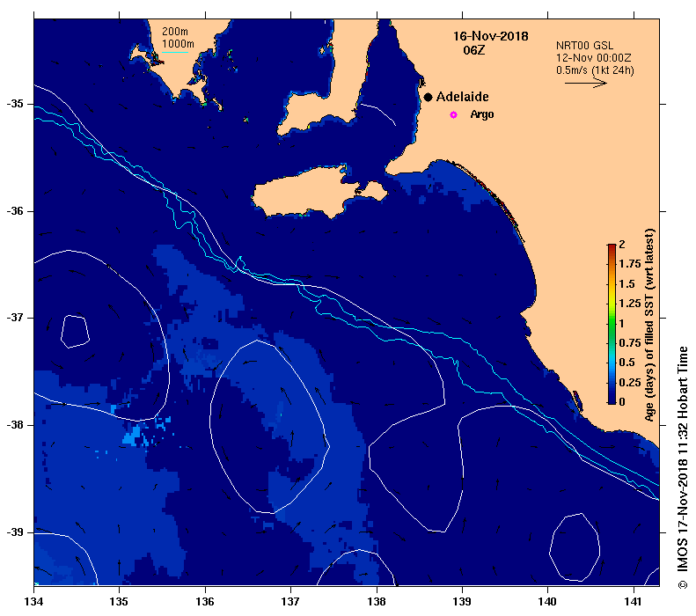Click the "0.5m/s (1kt 24h)" scale text
The width and height of the screenshot is (696, 616).
pyautogui.click(x=595, y=70)
